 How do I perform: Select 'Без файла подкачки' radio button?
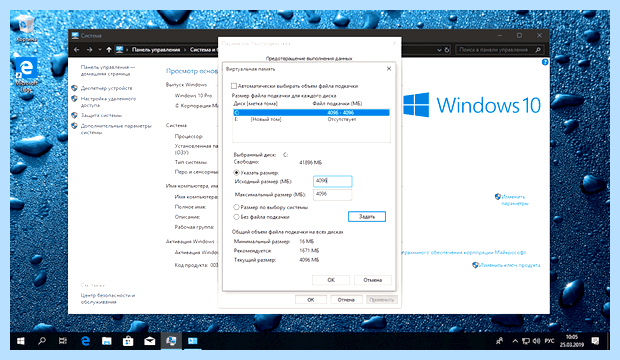click(x=236, y=217)
